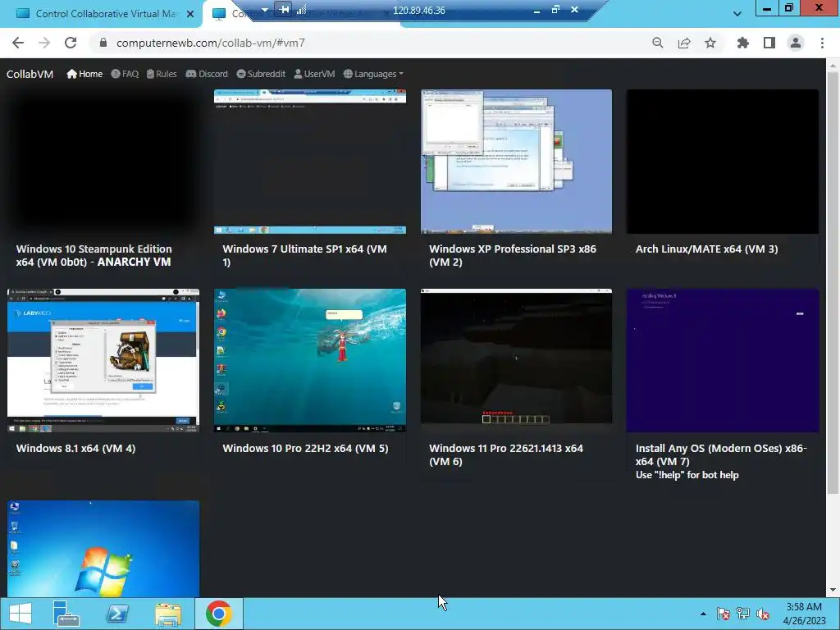The width and height of the screenshot is (840, 630).
Task: Open the UserVM link
Action: [314, 74]
